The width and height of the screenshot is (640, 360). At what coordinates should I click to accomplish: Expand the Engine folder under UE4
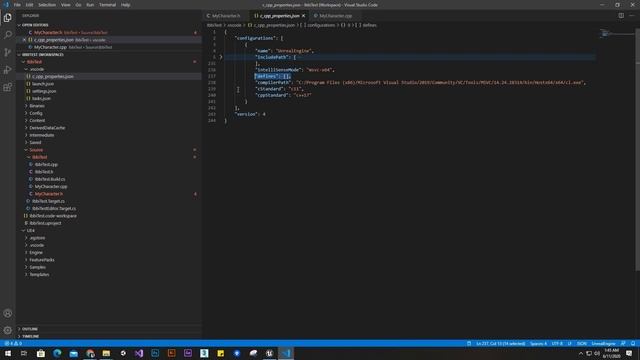pos(36,252)
